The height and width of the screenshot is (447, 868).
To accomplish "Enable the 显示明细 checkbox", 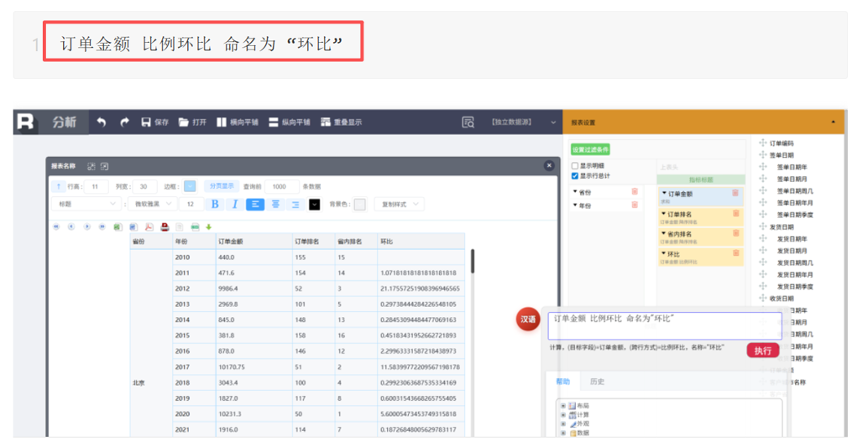I will tap(575, 166).
